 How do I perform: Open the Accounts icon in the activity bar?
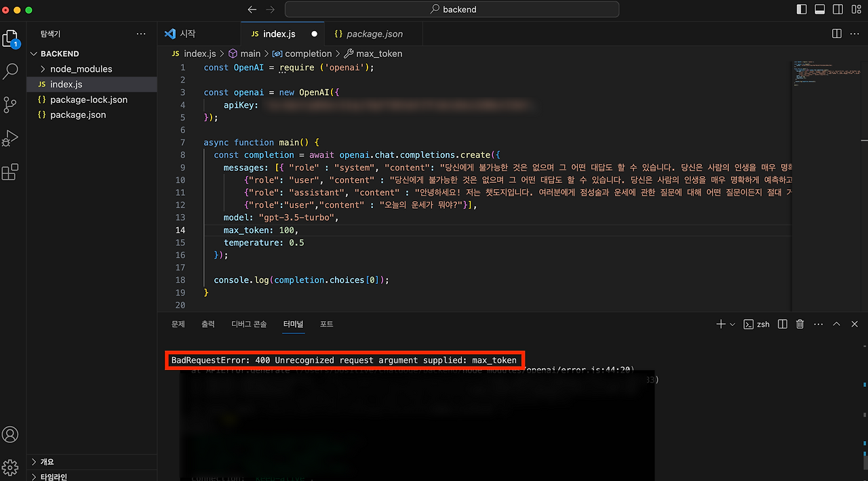(x=10, y=434)
